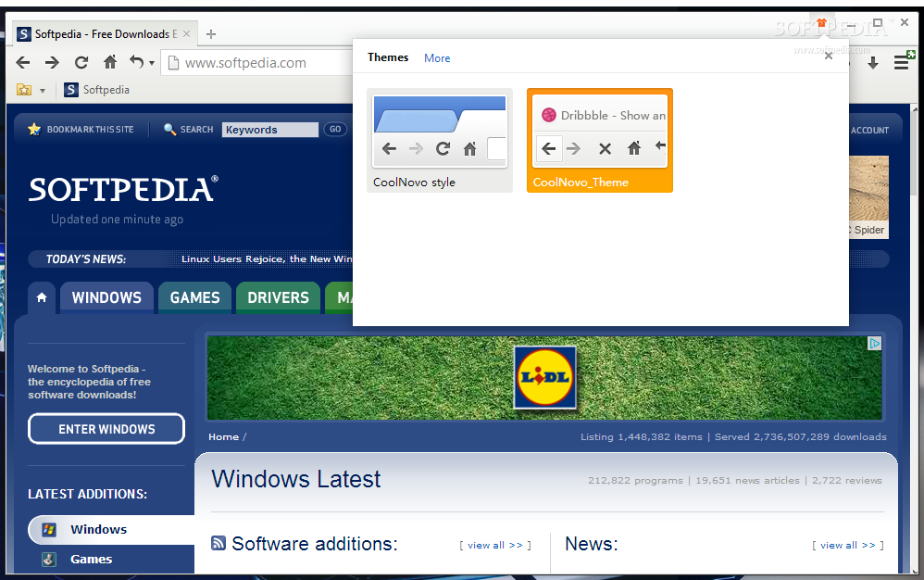
Task: Click the browser Forward arrow button
Action: click(x=52, y=62)
